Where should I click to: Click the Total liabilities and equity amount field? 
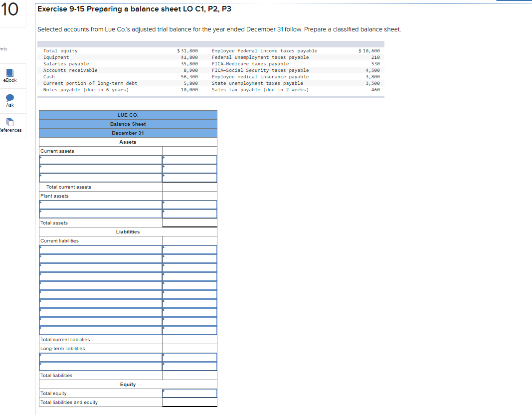coord(189,402)
